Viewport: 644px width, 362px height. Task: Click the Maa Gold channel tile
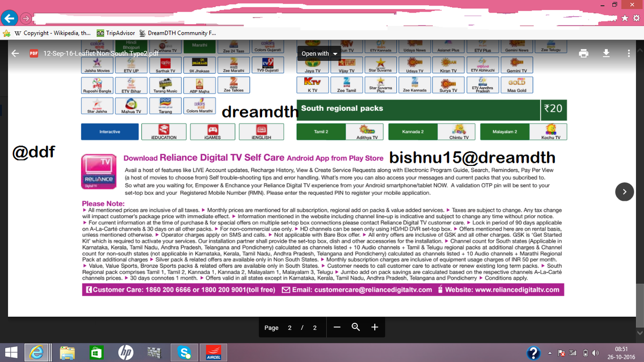517,85
